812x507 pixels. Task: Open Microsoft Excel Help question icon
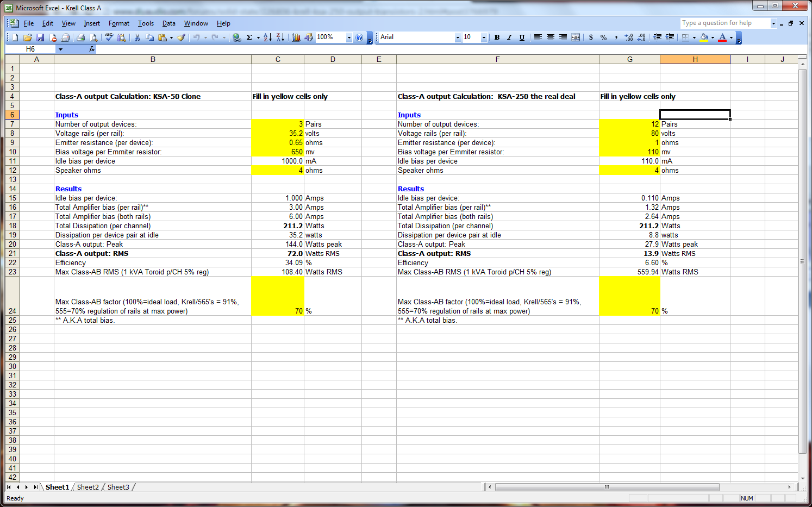(359, 37)
